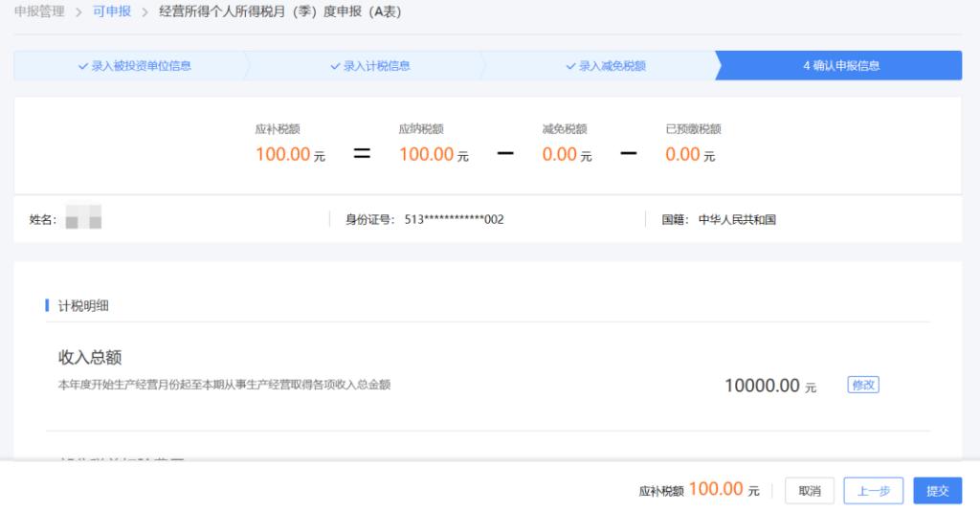Image resolution: width=980 pixels, height=510 pixels.
Task: Click breadcrumb chevron after 申报管理
Action: (x=78, y=11)
